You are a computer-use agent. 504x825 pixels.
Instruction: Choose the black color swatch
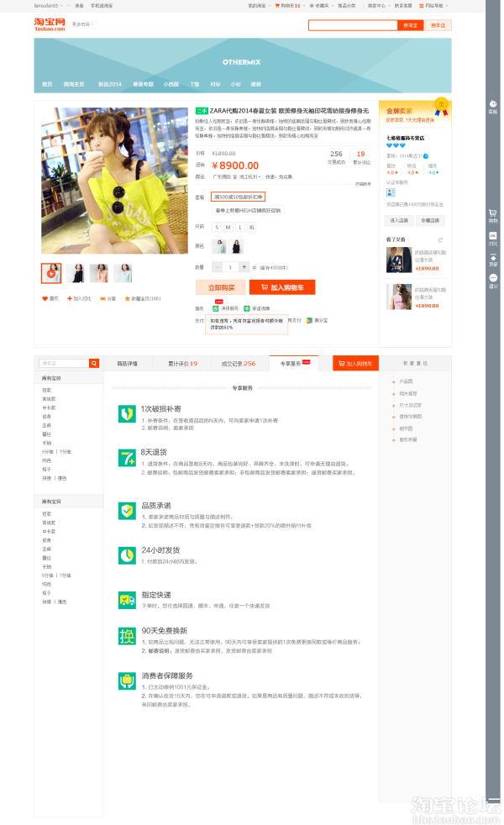click(x=236, y=247)
